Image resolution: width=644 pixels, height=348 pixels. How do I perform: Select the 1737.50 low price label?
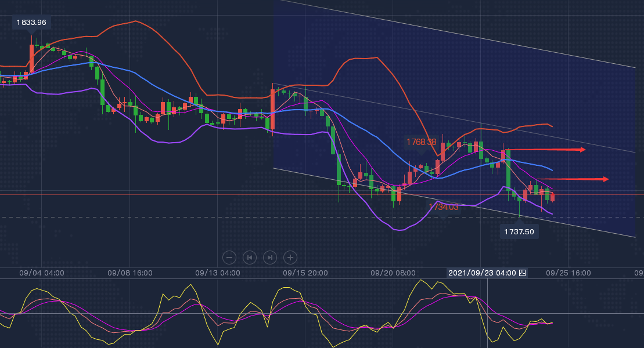[x=519, y=231]
